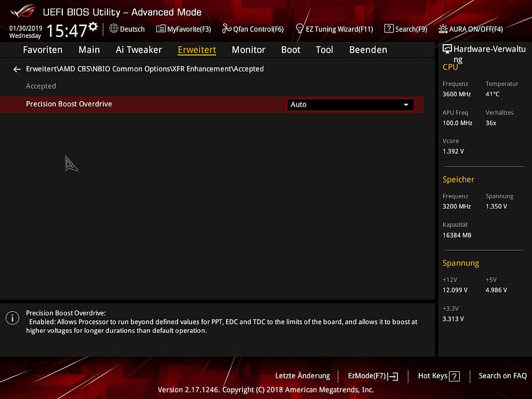Open Precision Boost Overdrive dropdown
Viewport: 532px width, 399px height.
[350, 104]
